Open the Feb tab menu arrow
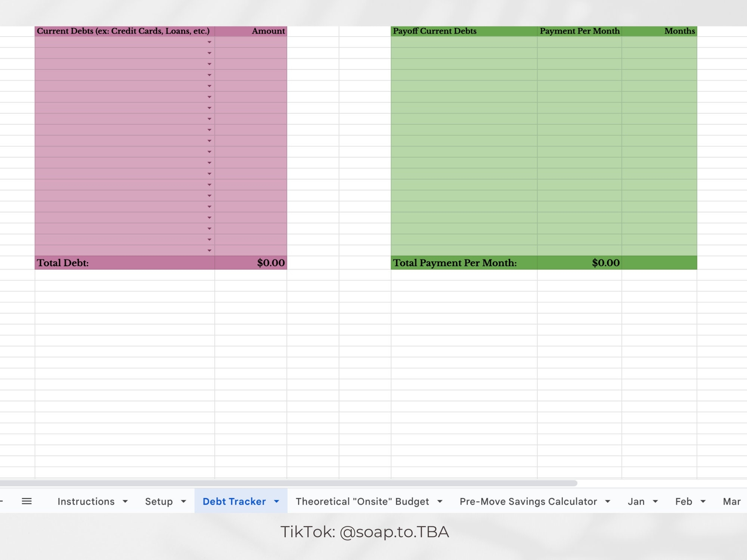Image resolution: width=747 pixels, height=560 pixels. (703, 501)
